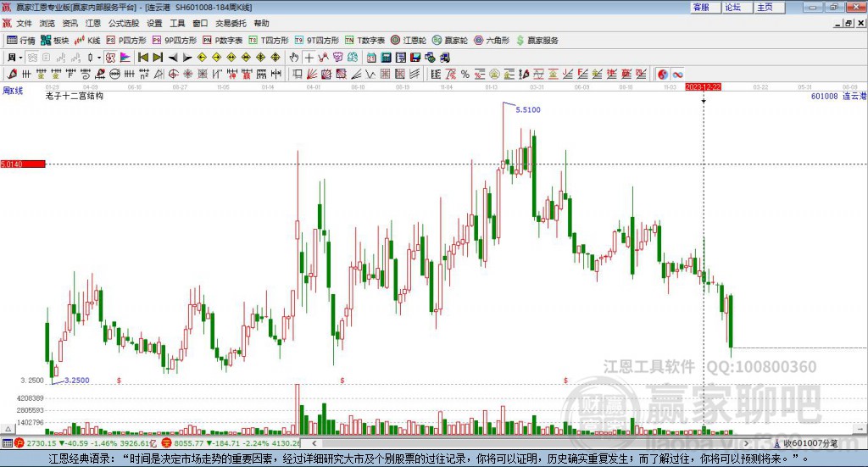
Task: Select the hand pan tool
Action: point(294,58)
